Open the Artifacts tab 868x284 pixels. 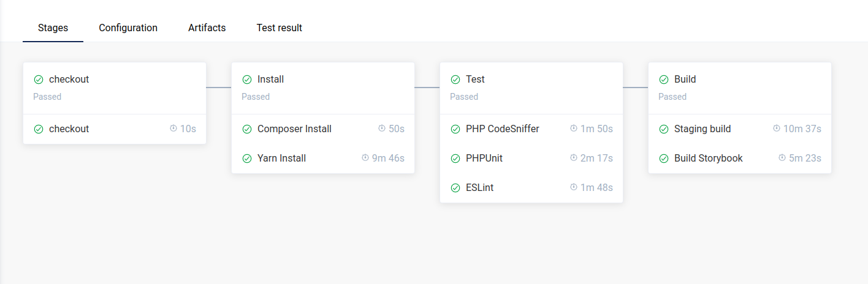(207, 28)
